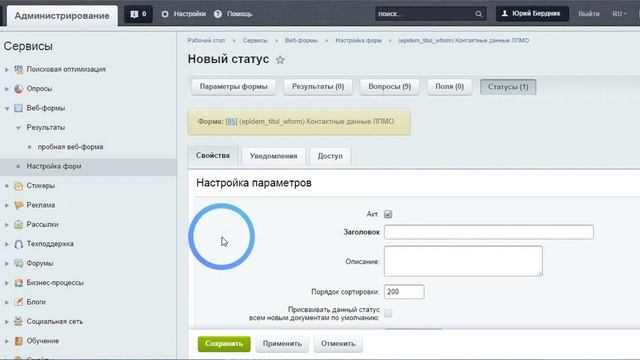Click the Реклама icon
The image size is (640, 360).
click(x=18, y=205)
